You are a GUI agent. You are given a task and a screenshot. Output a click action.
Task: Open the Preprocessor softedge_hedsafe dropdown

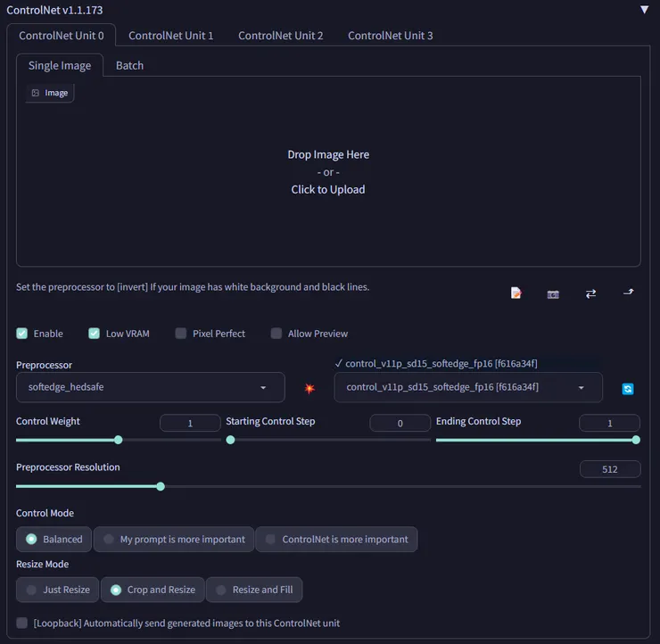coord(150,387)
